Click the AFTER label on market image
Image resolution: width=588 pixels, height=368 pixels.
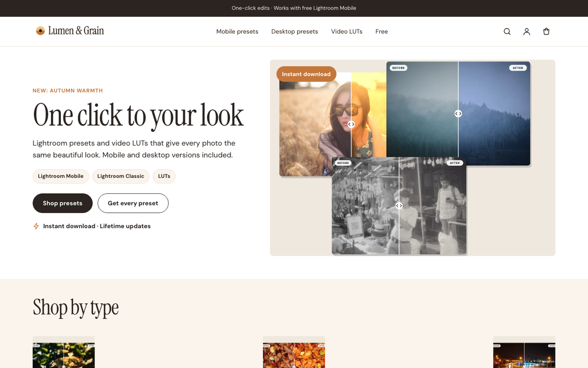point(455,163)
